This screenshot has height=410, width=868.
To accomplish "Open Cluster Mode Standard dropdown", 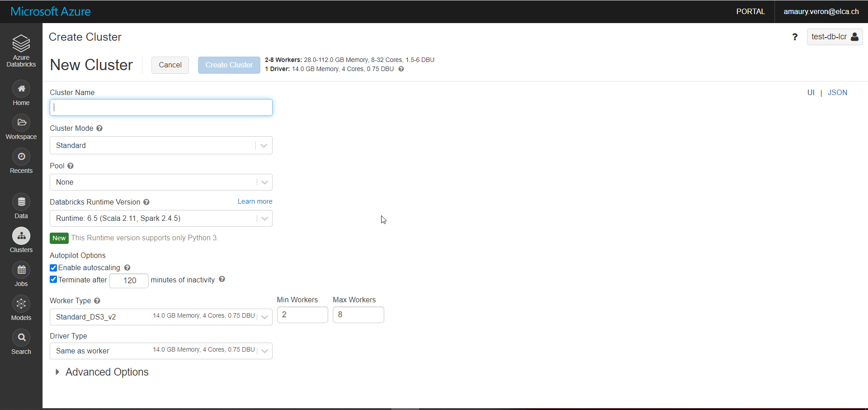I will (x=161, y=145).
